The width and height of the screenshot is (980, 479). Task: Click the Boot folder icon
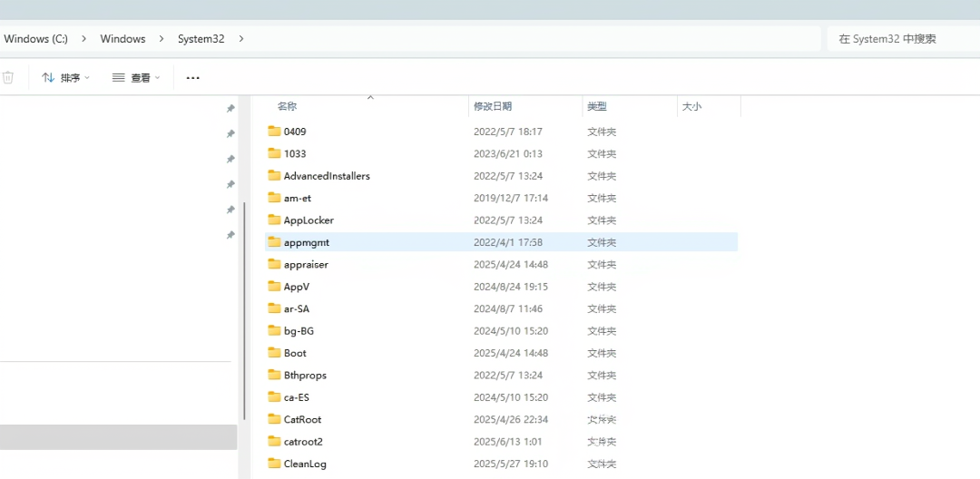[274, 353]
